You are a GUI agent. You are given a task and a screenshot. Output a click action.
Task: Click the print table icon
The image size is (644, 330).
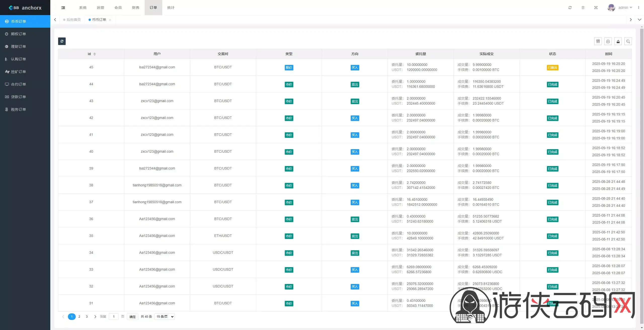click(x=608, y=41)
